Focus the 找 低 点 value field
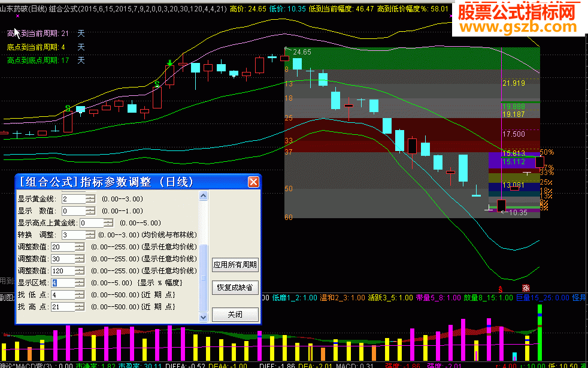Image resolution: width=588 pixels, height=368 pixels. [63, 295]
